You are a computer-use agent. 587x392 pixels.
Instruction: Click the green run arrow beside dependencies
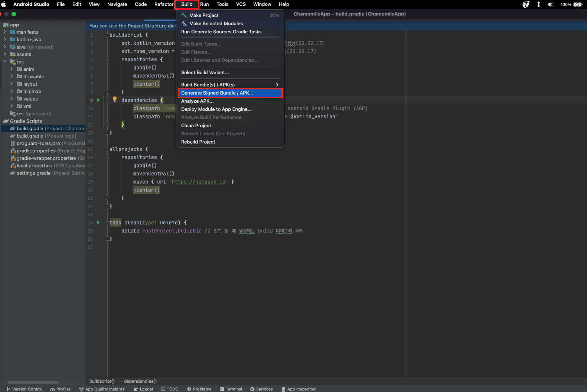tap(98, 100)
